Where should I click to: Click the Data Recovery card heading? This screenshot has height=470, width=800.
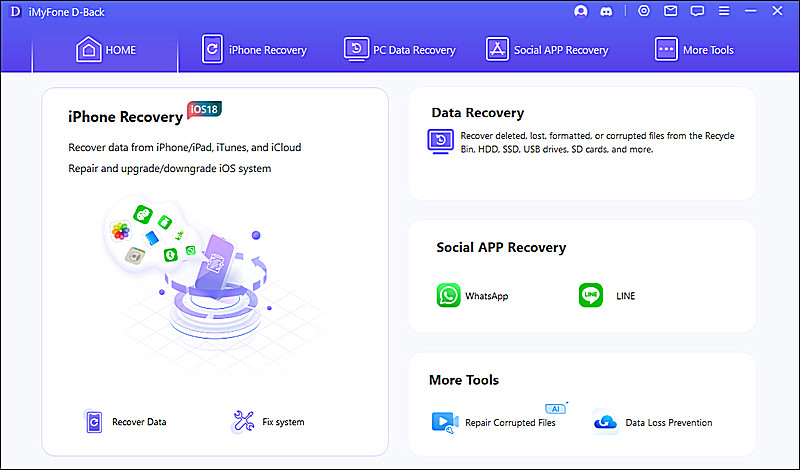point(478,113)
